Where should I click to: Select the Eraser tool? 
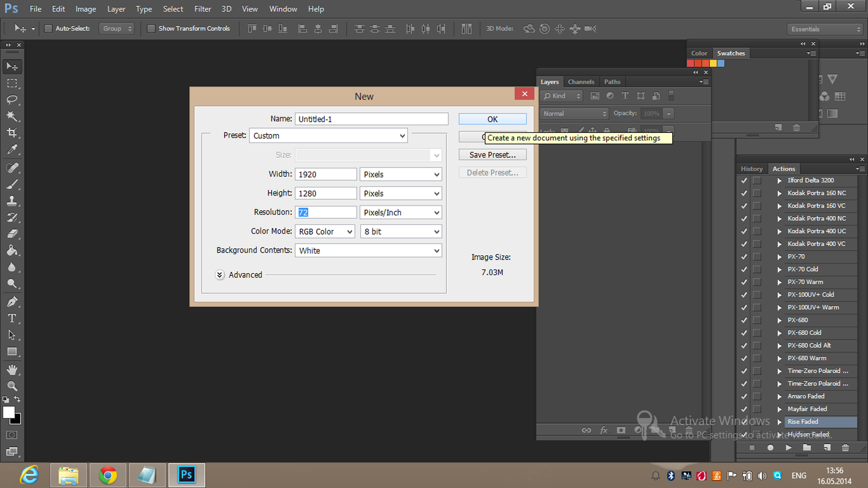tap(12, 234)
